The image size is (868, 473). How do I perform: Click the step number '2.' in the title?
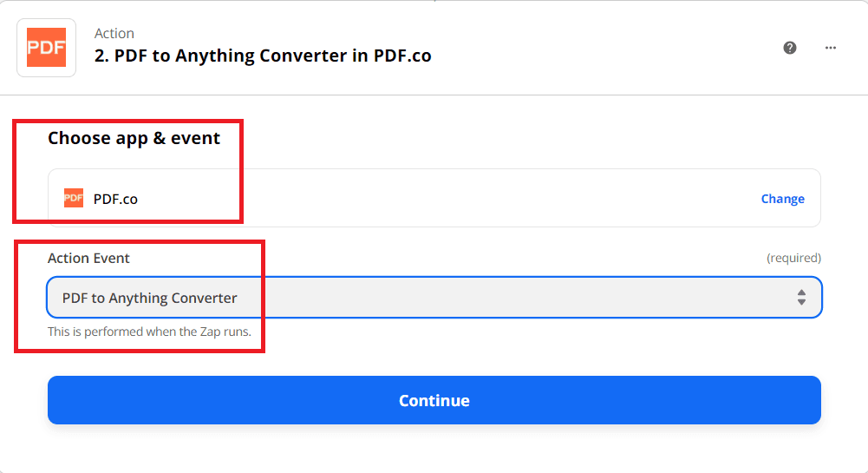101,56
